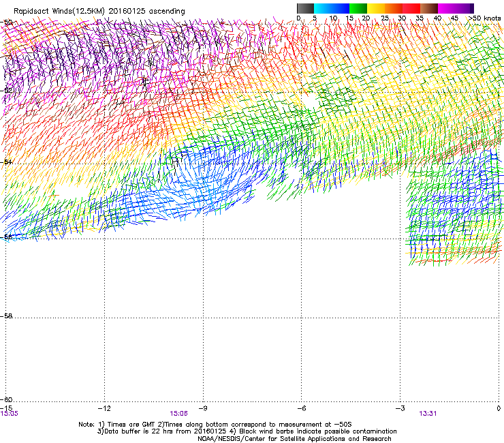Click the '-60' latitude axis label
Viewport: 504px width, 443px height.
point(6,399)
